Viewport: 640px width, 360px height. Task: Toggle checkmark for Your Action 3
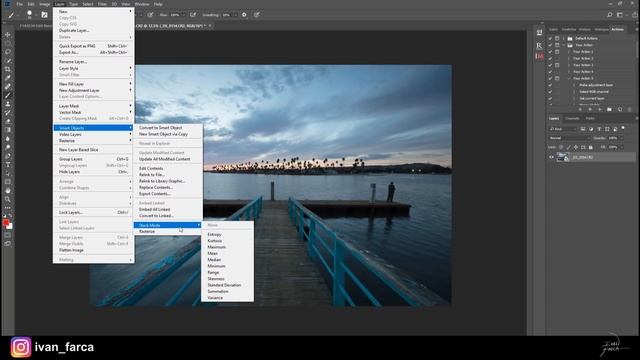point(550,65)
